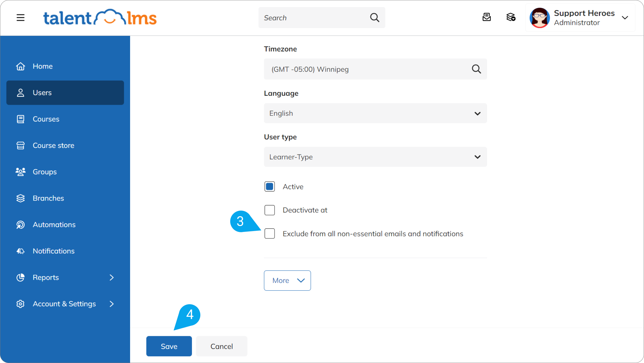Image resolution: width=644 pixels, height=363 pixels.
Task: Click the Save button
Action: (x=169, y=346)
